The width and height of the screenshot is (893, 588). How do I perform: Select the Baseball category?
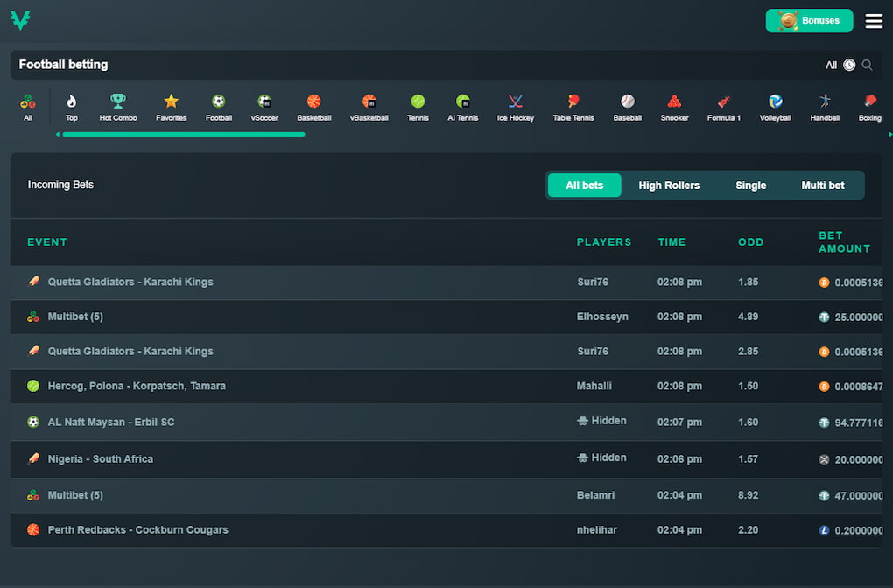(x=627, y=107)
